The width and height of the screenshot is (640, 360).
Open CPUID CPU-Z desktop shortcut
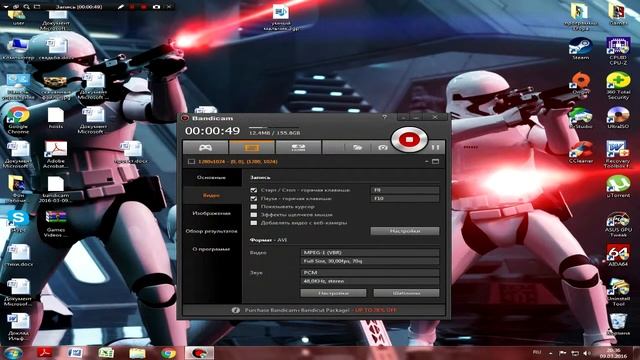tap(618, 51)
